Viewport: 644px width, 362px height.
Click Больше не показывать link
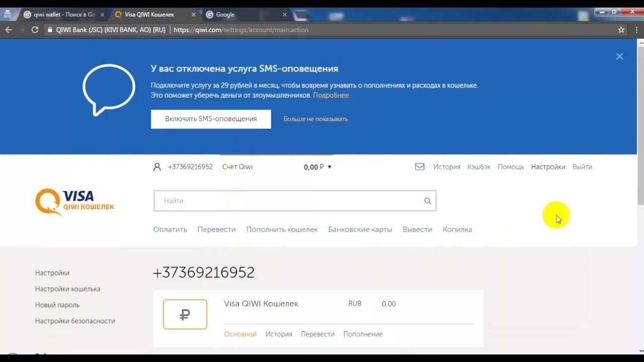(315, 119)
